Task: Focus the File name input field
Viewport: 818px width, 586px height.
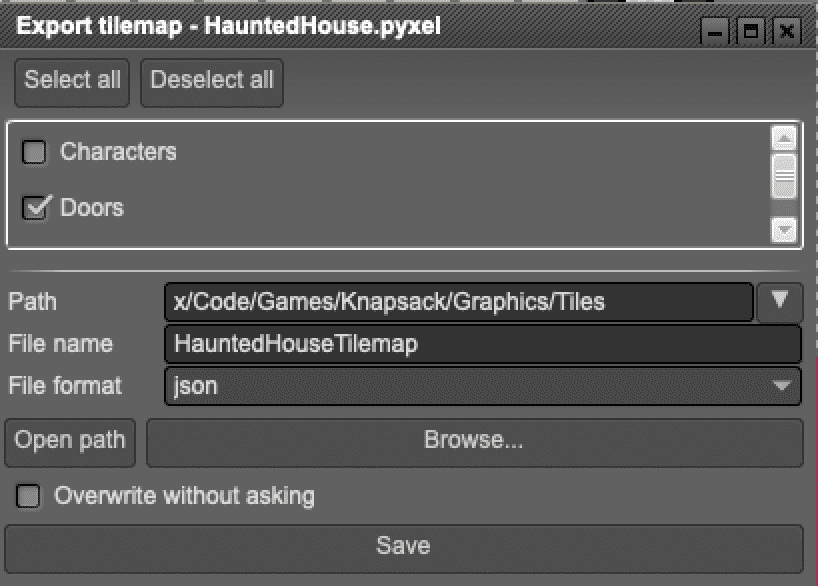Action: (482, 344)
